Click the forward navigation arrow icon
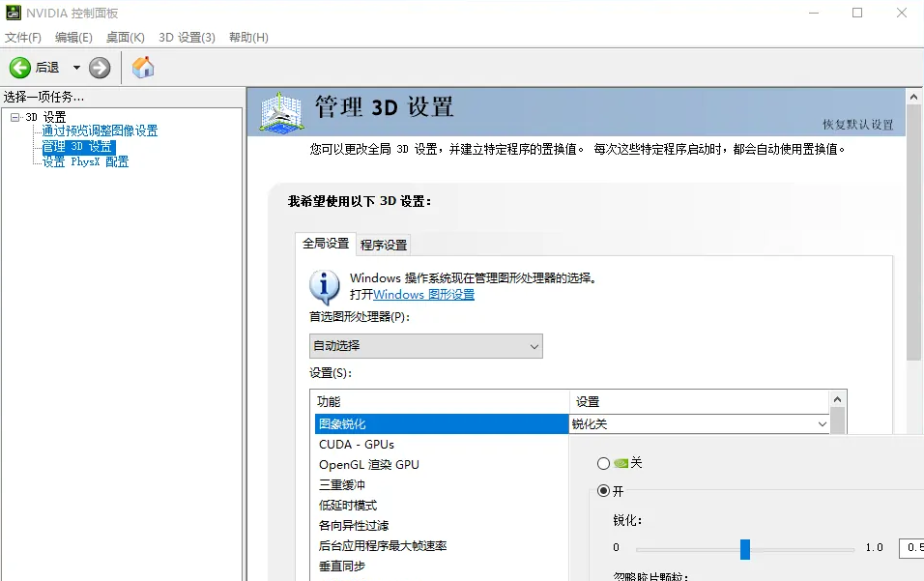The width and height of the screenshot is (924, 581). point(100,68)
